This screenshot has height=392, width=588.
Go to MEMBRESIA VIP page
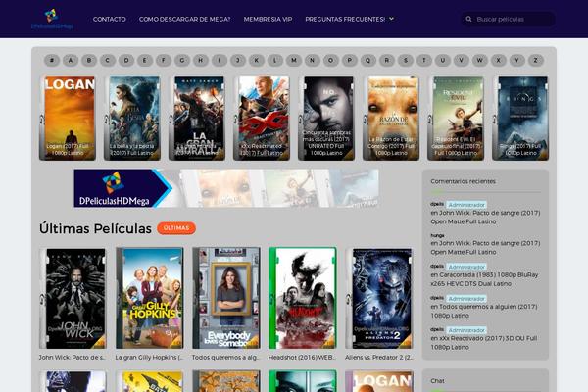268,19
